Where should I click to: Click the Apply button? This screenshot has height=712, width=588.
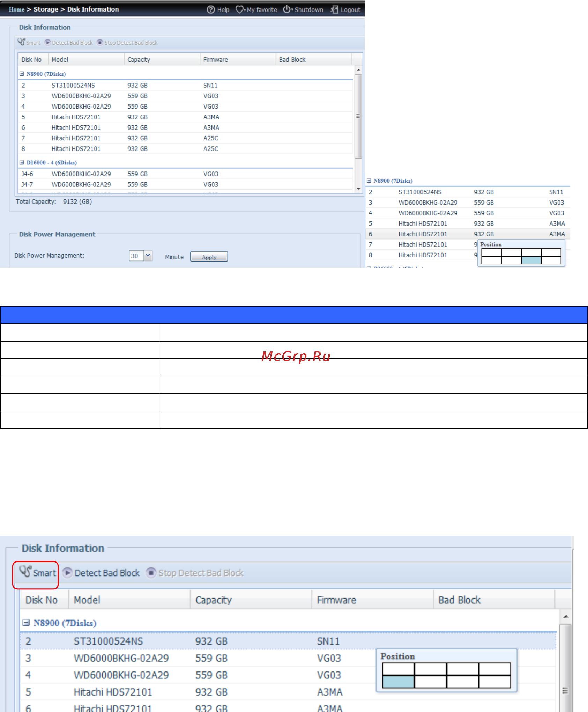point(209,257)
